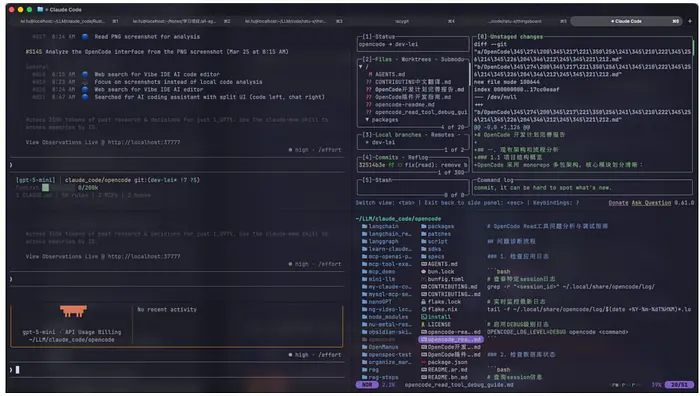Open the Worktrees tab in lazygit
Image resolution: width=700 pixels, height=396 pixels.
coord(418,59)
